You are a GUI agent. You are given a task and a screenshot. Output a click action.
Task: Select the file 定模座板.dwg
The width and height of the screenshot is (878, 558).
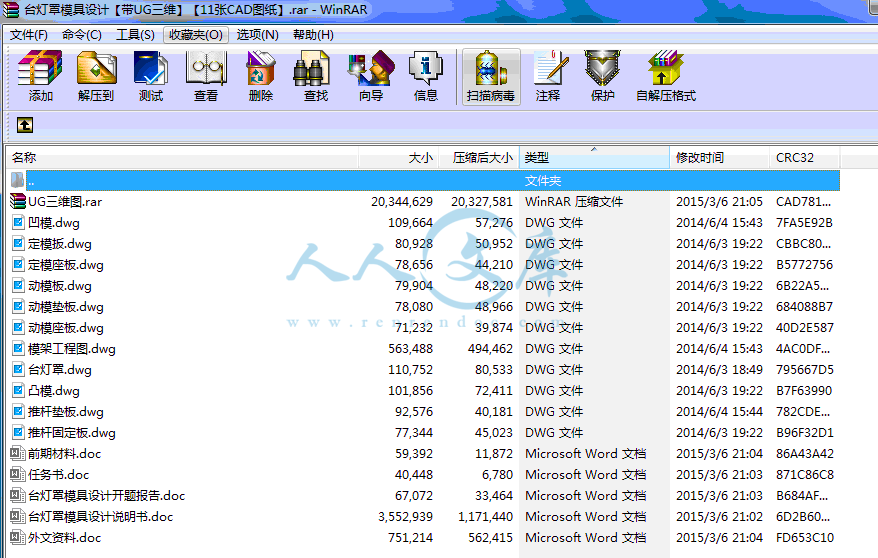click(x=66, y=265)
